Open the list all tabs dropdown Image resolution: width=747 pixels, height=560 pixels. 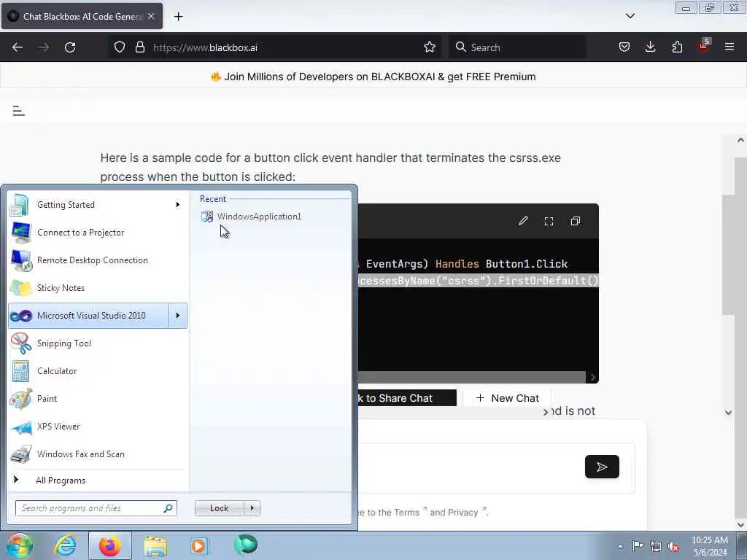point(630,16)
